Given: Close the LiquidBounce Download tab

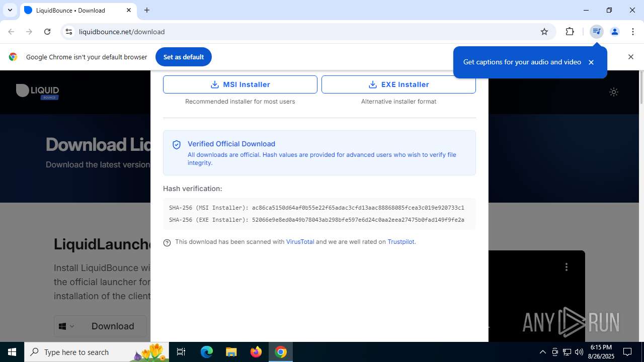Looking at the screenshot, I should (x=129, y=10).
